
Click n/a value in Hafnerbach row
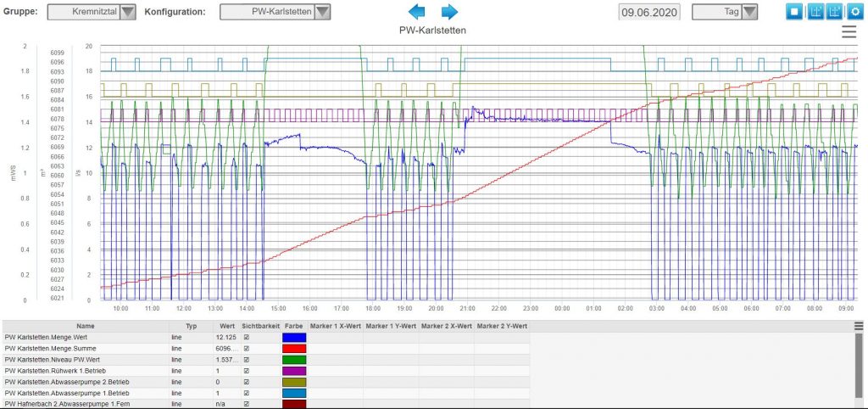(220, 404)
